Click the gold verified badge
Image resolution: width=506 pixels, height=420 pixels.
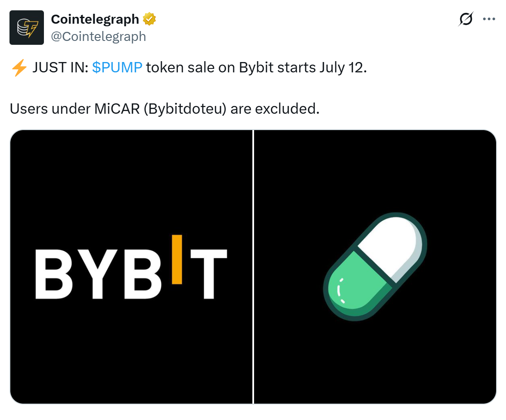click(x=149, y=19)
